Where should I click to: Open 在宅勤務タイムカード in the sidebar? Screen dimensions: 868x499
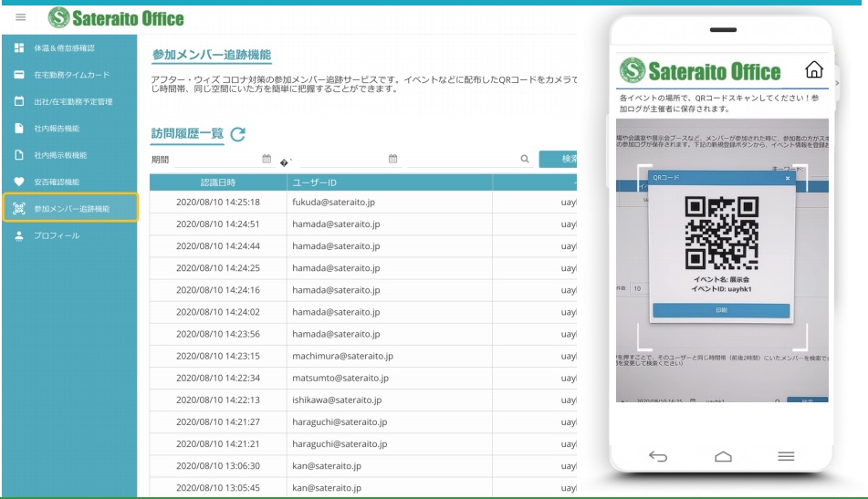(72, 75)
